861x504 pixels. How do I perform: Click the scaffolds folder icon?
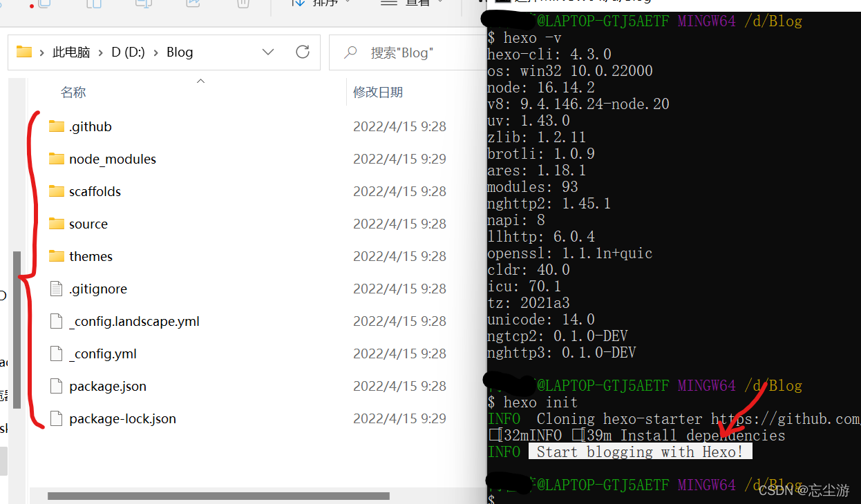tap(57, 191)
